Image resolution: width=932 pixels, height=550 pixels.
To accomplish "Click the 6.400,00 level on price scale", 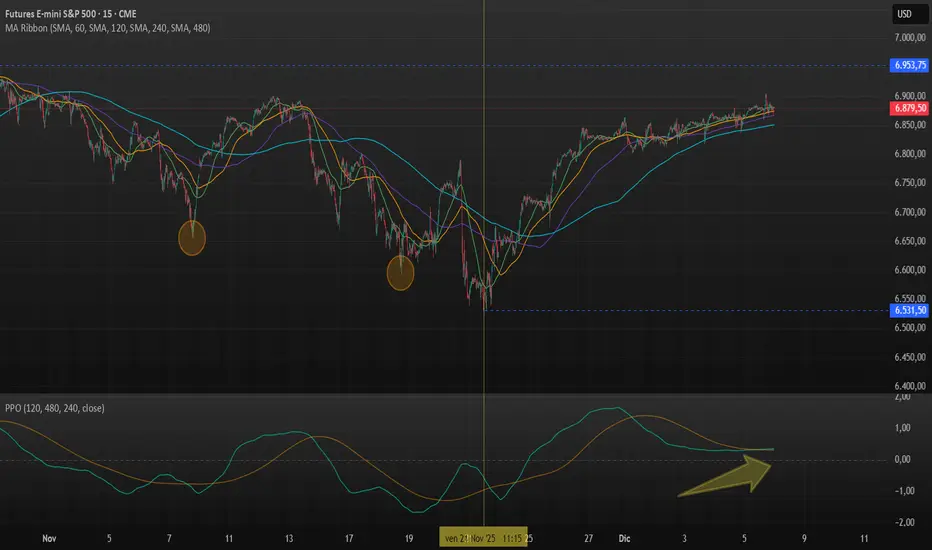I will tap(909, 386).
